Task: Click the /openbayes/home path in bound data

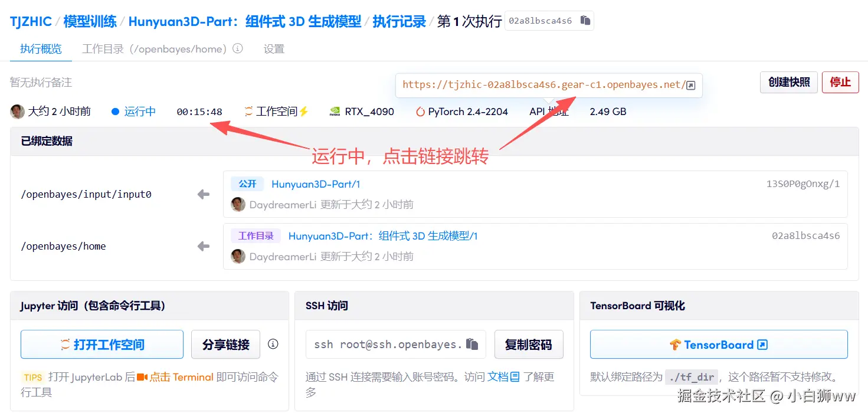Action: pos(64,246)
